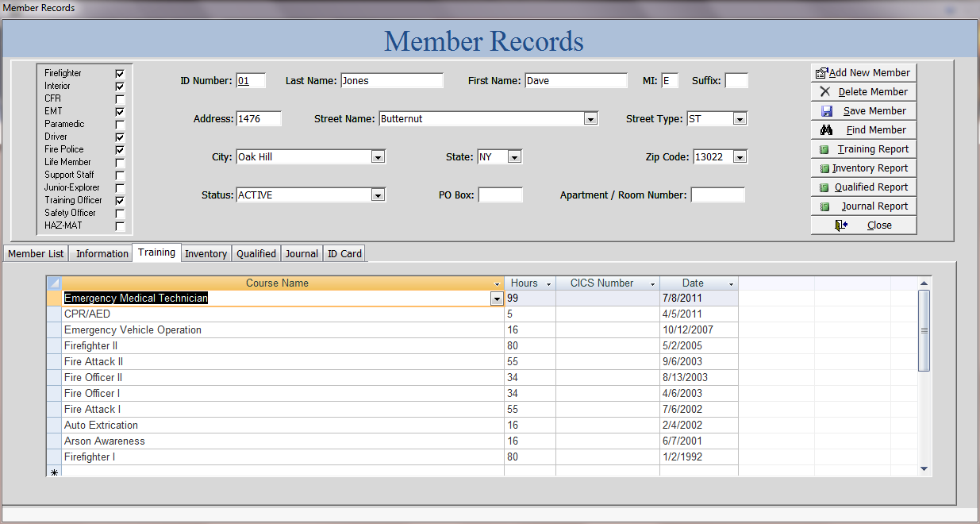This screenshot has height=524, width=980.
Task: Toggle the HAZ-MAT checkbox
Action: pyautogui.click(x=120, y=226)
